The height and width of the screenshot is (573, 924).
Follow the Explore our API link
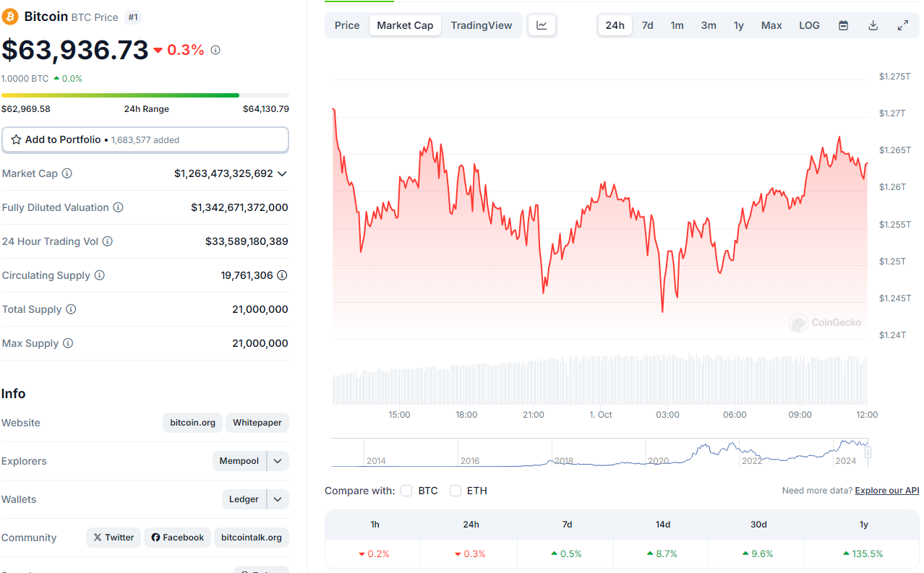point(887,491)
